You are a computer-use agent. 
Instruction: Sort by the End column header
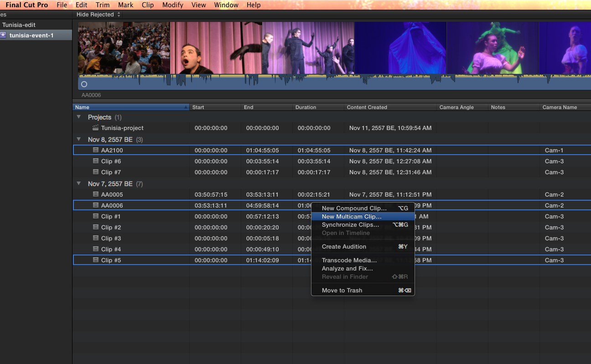click(x=266, y=108)
